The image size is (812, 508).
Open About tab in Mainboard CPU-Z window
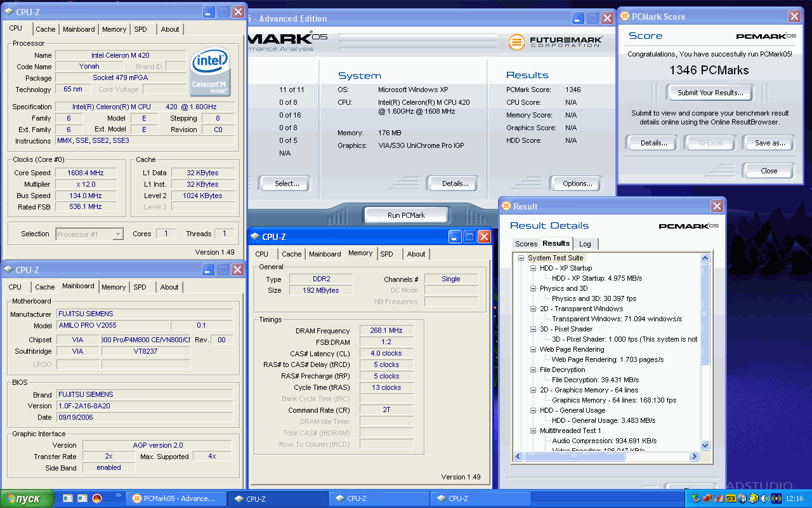(169, 287)
